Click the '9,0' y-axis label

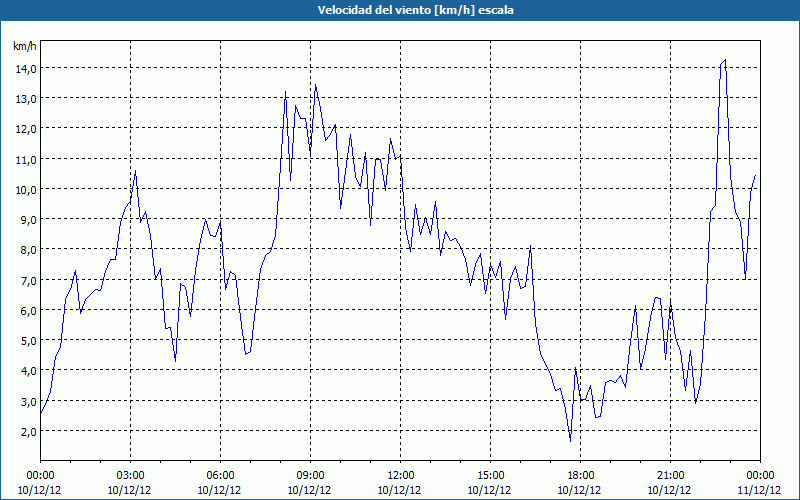pyautogui.click(x=29, y=220)
